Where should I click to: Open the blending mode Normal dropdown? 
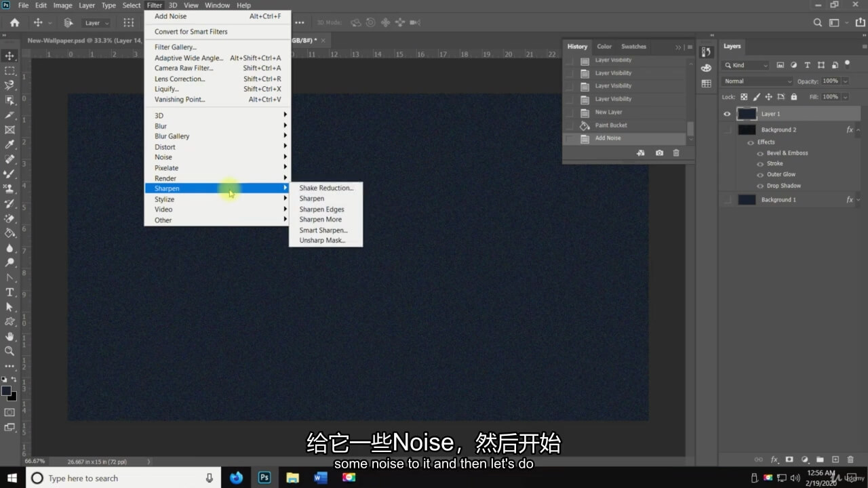pyautogui.click(x=757, y=81)
